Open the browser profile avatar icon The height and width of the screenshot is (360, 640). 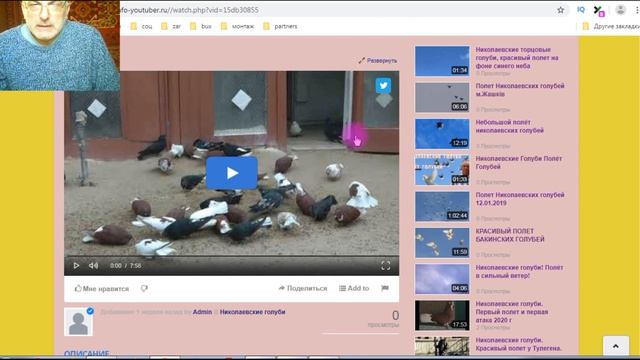coord(620,10)
